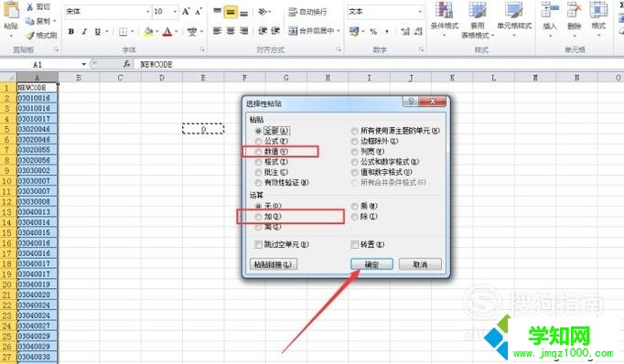Select the 全部 (All) paste radio button

click(258, 131)
